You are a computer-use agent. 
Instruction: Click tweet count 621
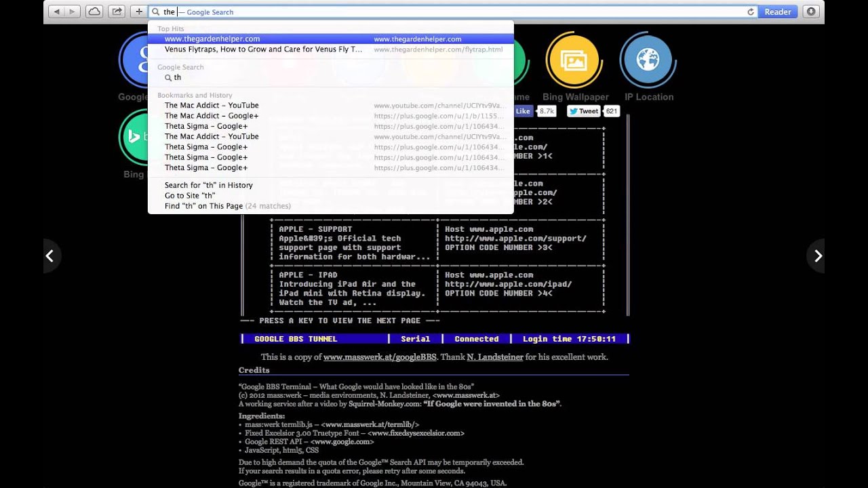click(612, 111)
